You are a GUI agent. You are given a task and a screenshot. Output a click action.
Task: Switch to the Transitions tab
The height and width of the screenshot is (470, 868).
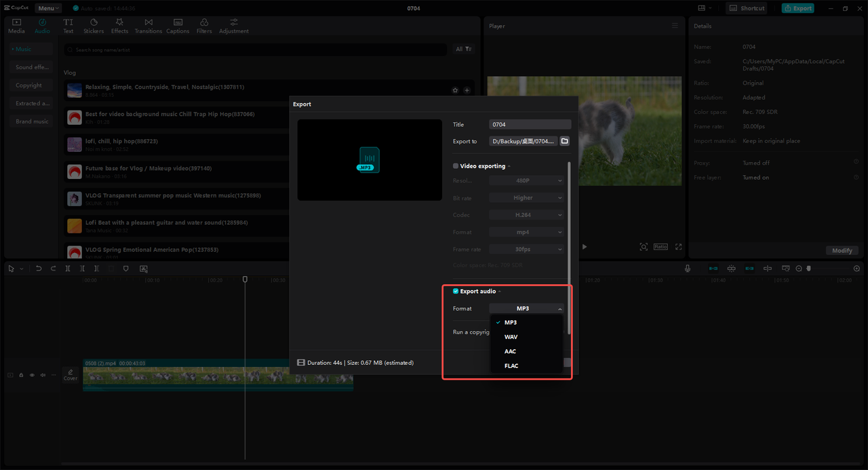[149, 26]
